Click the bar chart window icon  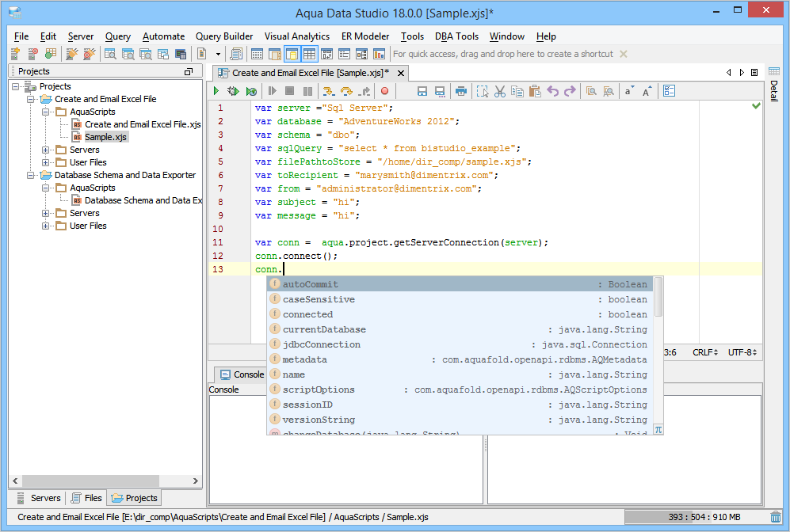point(379,54)
